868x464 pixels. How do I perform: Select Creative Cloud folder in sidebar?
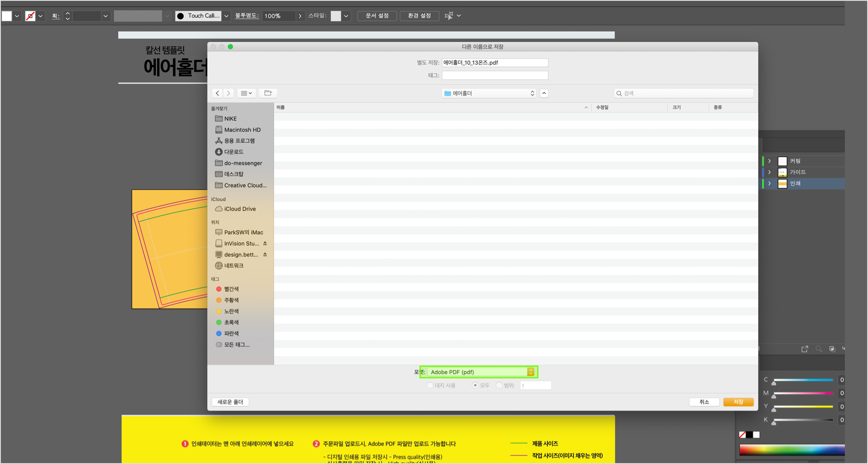[241, 185]
